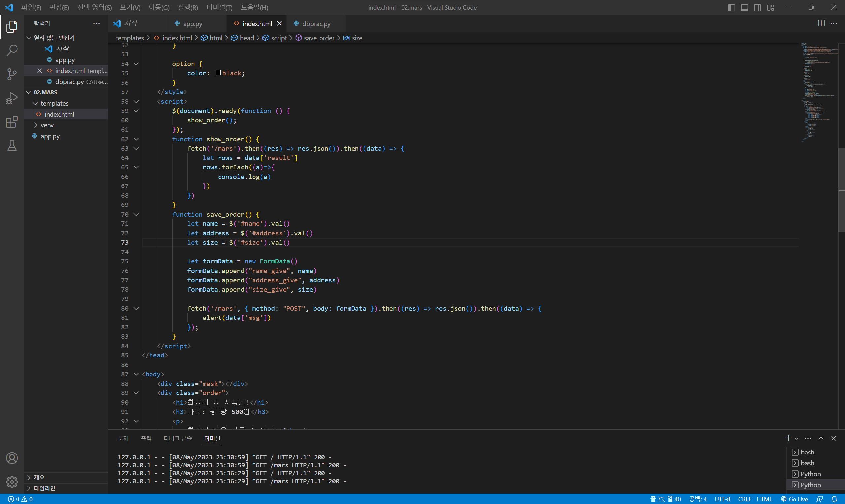
Task: Create a new terminal with plus icon
Action: (x=788, y=438)
